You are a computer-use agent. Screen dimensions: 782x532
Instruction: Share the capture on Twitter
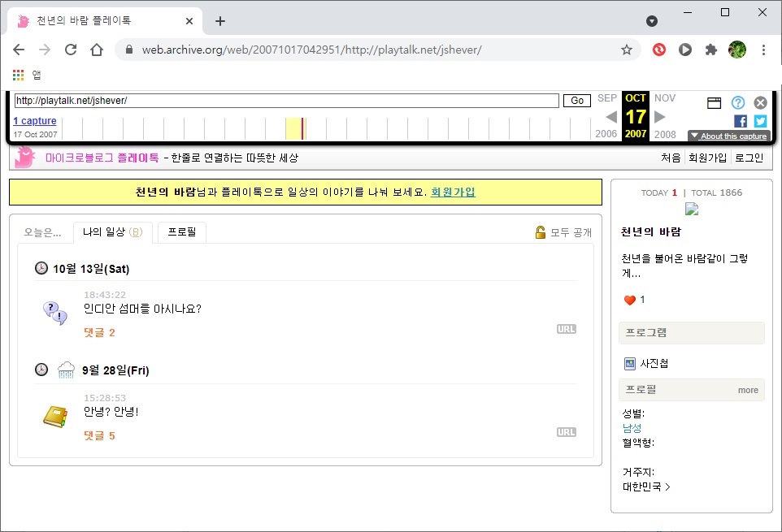760,121
